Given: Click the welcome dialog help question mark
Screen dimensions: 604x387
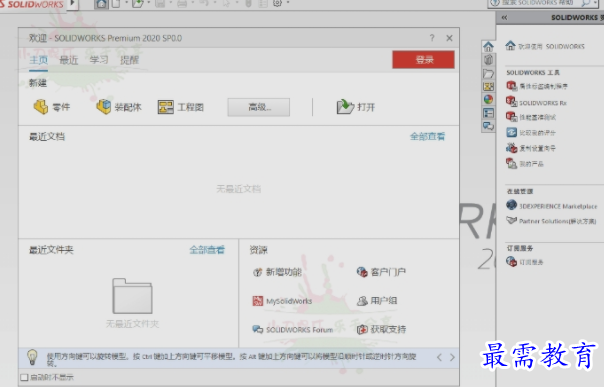Looking at the screenshot, I should pyautogui.click(x=432, y=38).
